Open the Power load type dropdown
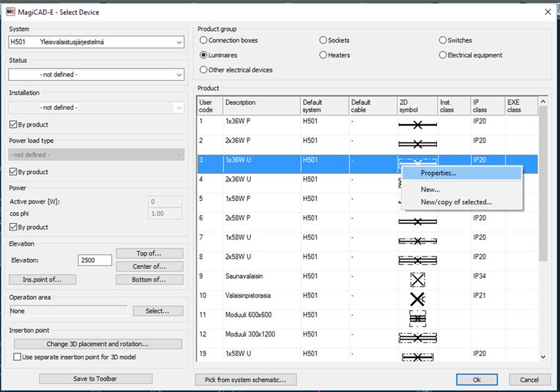The width and height of the screenshot is (560, 392). tap(96, 155)
